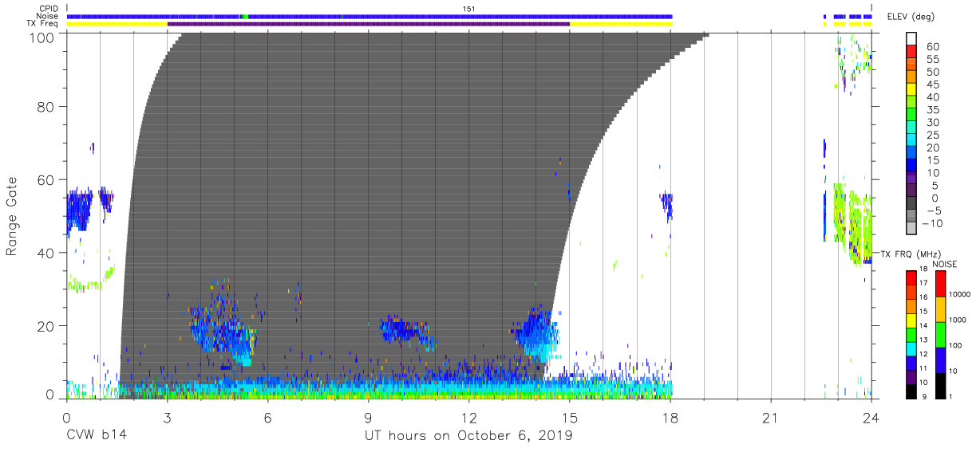
Task: Click the red 55–60 segment of ELEV colorbar
Action: tap(912, 53)
